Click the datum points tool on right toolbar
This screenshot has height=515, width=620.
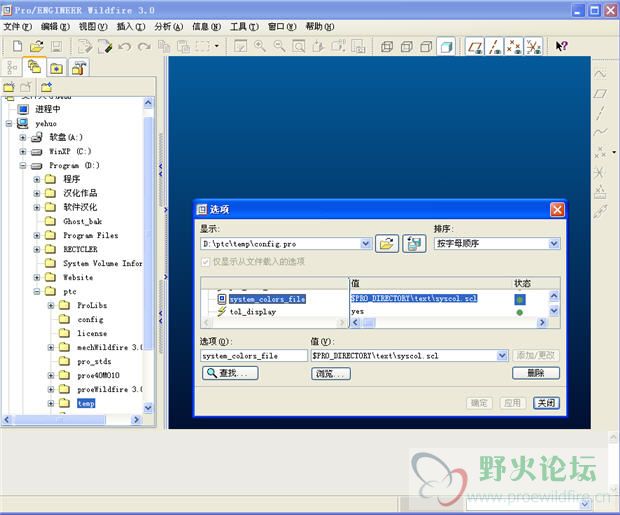coord(600,152)
